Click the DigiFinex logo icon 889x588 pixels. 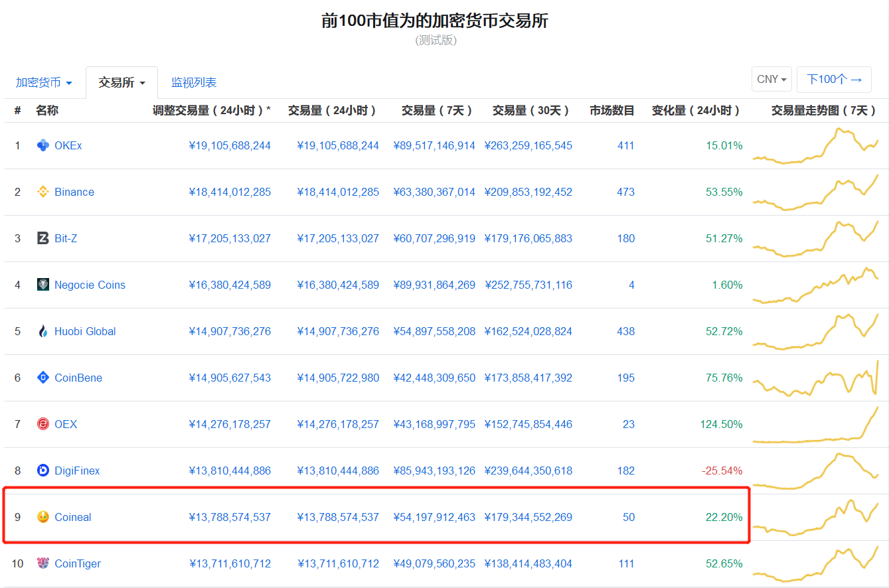click(x=43, y=471)
